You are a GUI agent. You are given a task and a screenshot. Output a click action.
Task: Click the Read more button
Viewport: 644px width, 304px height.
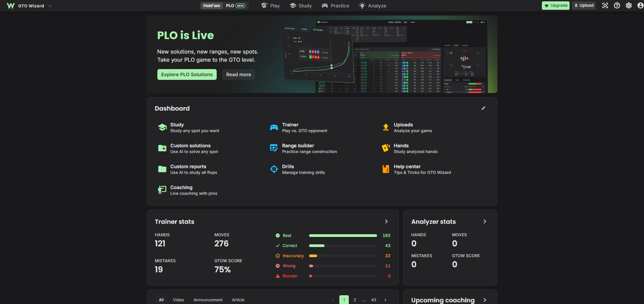pyautogui.click(x=239, y=74)
